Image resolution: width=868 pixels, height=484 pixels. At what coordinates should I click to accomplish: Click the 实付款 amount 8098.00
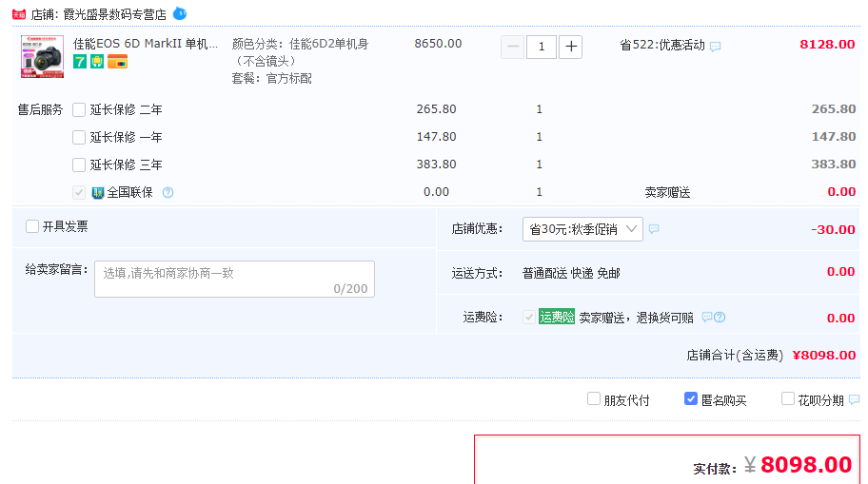(806, 465)
